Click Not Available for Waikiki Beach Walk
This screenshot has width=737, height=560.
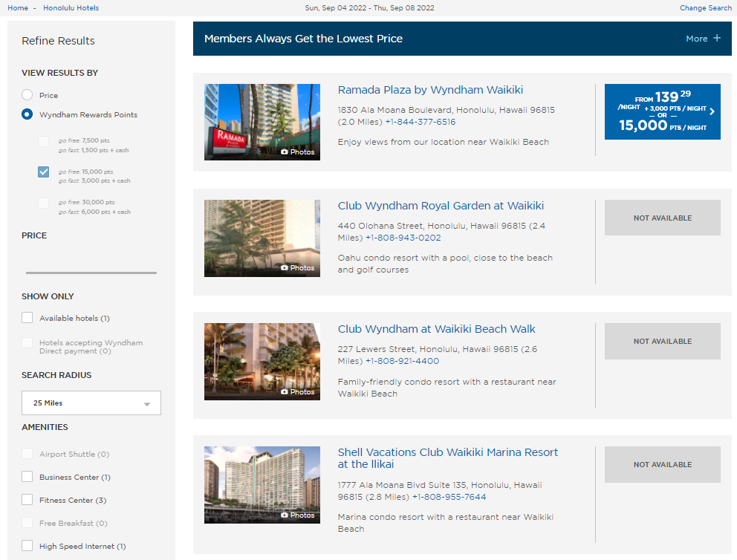coord(662,341)
